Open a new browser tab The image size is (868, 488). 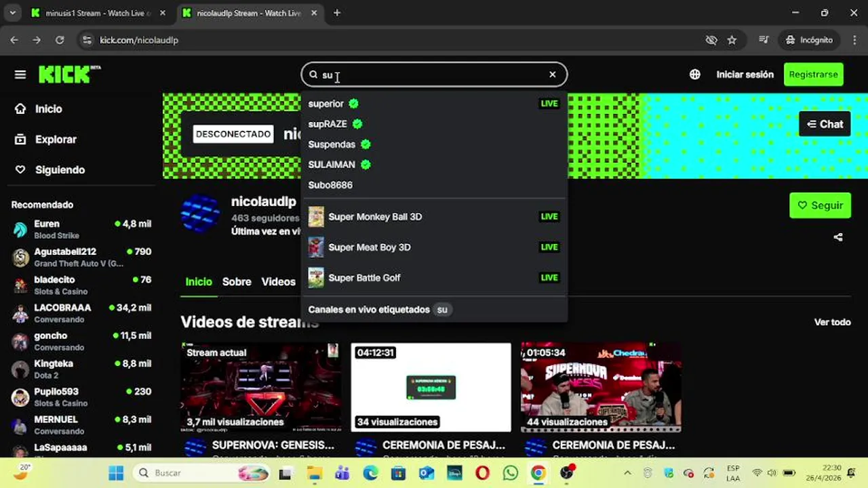pyautogui.click(x=337, y=13)
